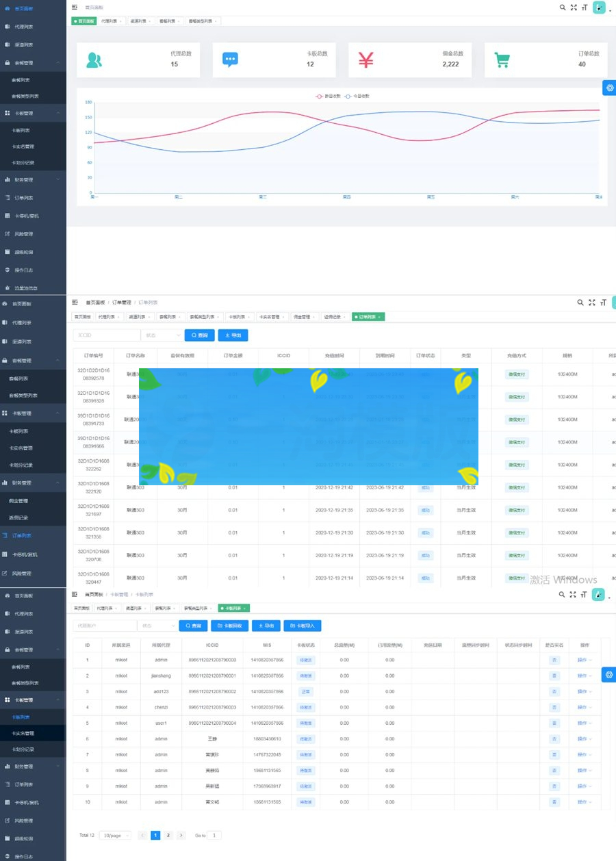Viewport: 616px width, 861px height.
Task: Open 状态 dropdown next to ICCID search field
Action: [162, 335]
